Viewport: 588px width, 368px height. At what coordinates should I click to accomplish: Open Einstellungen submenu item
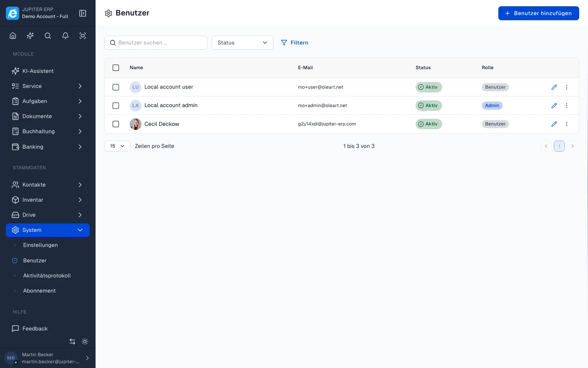pyautogui.click(x=40, y=245)
